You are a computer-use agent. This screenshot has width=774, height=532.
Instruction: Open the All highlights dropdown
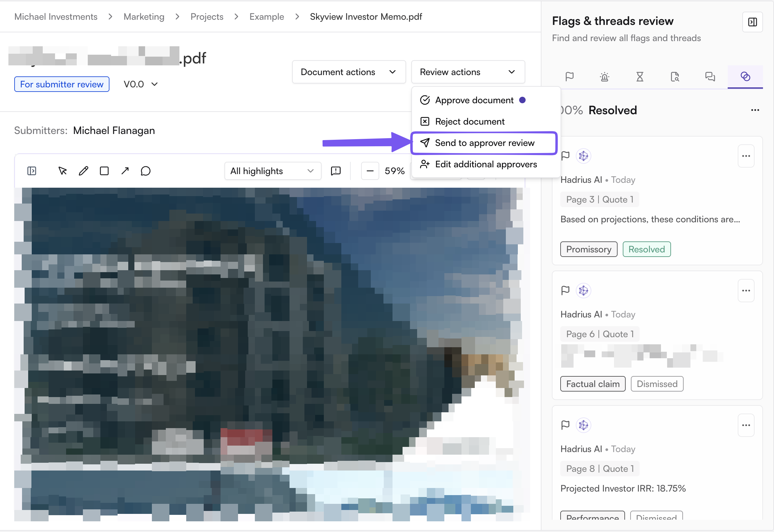pyautogui.click(x=273, y=171)
